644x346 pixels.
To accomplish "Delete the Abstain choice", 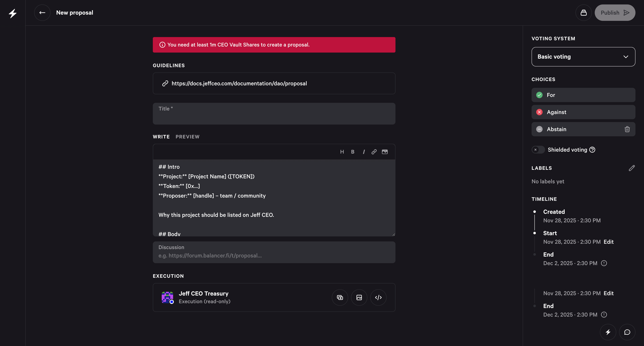I will click(x=627, y=129).
